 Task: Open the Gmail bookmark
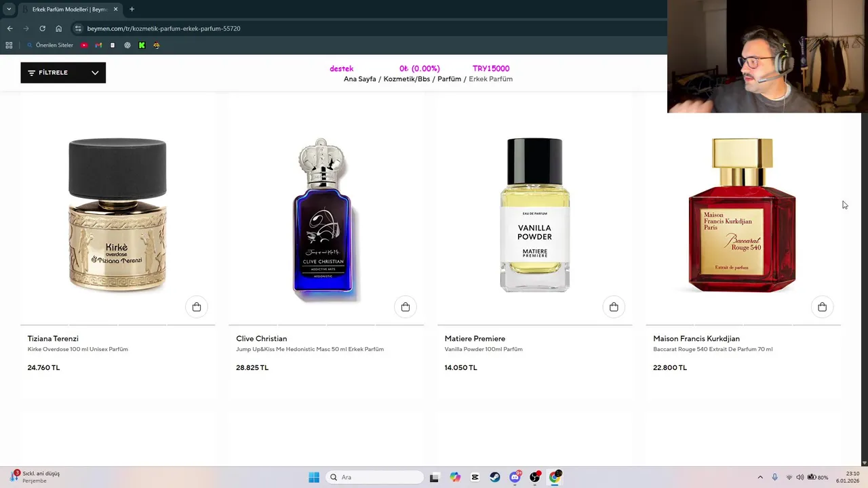click(98, 45)
